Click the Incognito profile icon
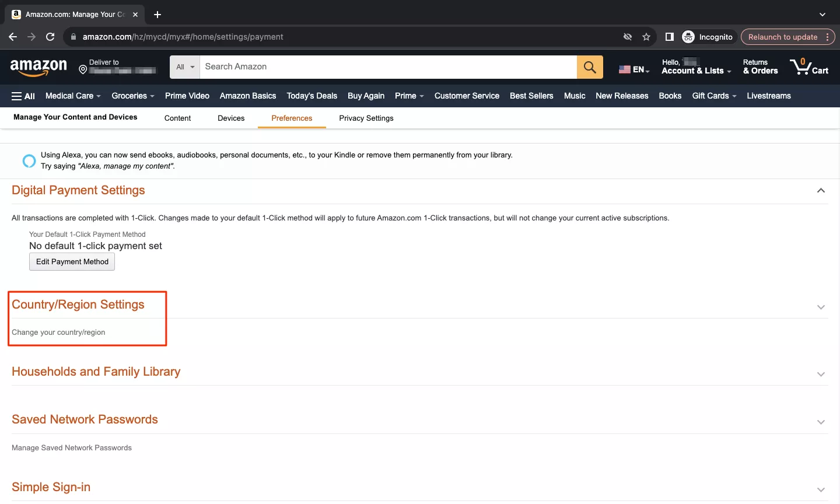The width and height of the screenshot is (840, 504). [x=688, y=37]
